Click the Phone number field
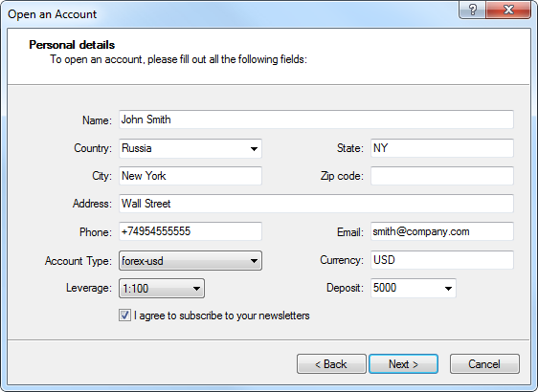This screenshot has height=392, width=538. click(x=191, y=231)
